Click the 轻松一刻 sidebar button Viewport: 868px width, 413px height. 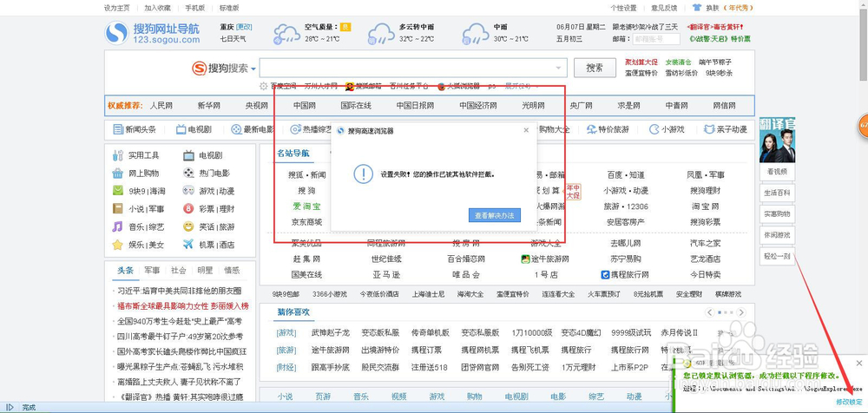coord(777,256)
